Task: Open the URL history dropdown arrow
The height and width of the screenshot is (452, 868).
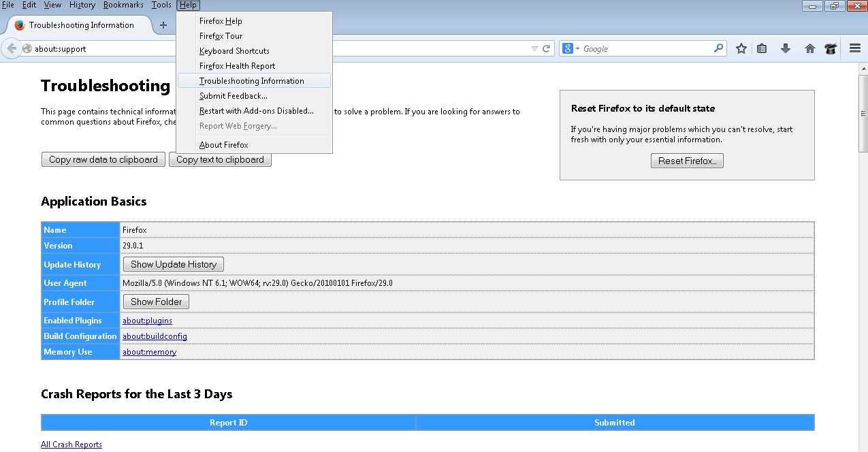Action: pyautogui.click(x=534, y=49)
